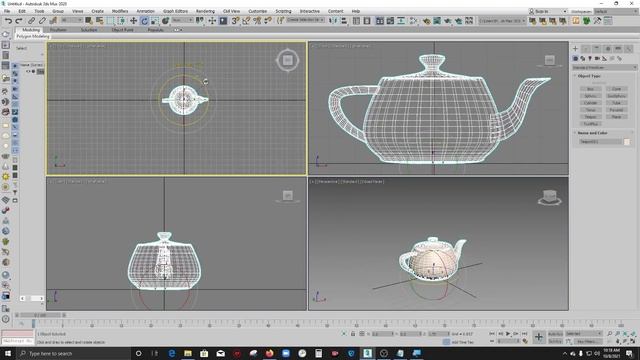640x360 pixels.
Task: Open the Sign In dropdown
Action: coord(548,11)
